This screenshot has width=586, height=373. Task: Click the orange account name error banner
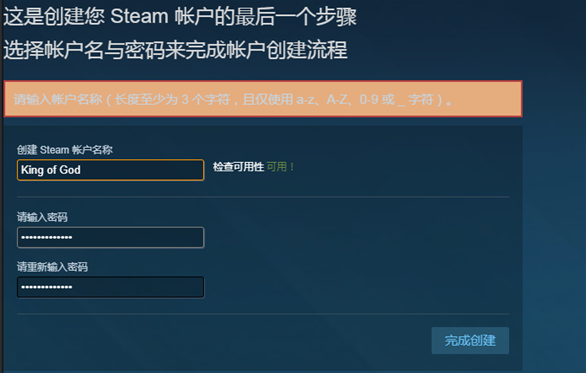coord(263,99)
